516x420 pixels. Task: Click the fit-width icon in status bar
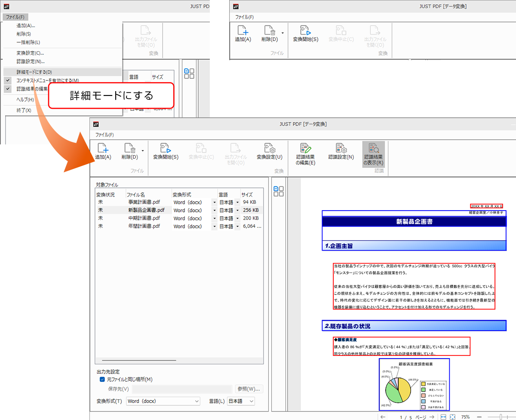tap(444, 417)
